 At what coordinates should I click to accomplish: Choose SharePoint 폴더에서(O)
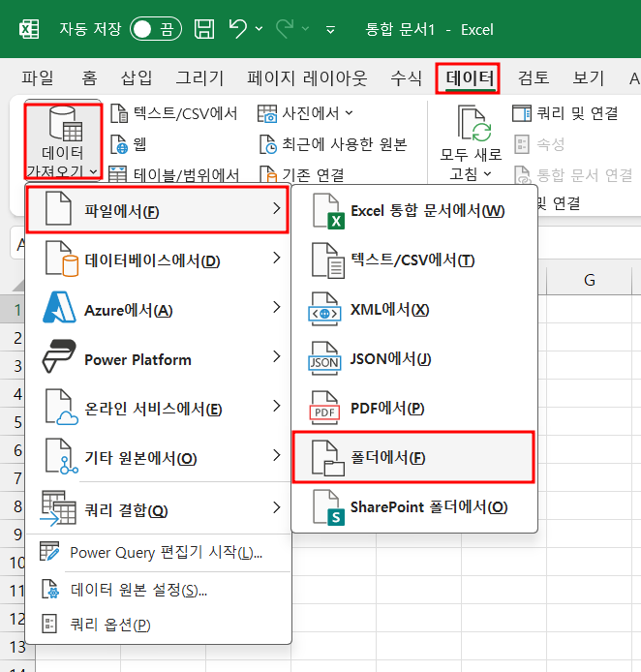pyautogui.click(x=413, y=507)
